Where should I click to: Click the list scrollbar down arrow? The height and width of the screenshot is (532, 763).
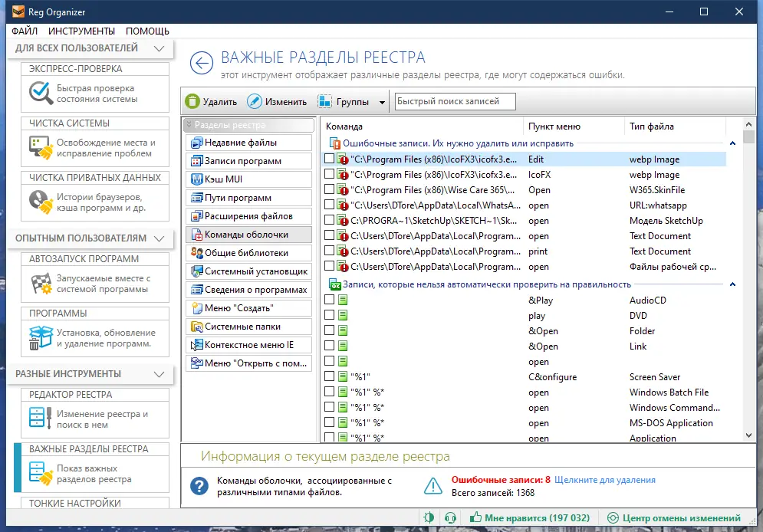point(749,435)
